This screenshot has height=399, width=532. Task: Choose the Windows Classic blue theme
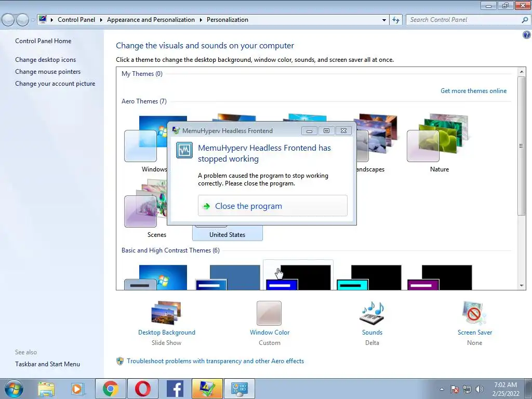[x=228, y=277]
